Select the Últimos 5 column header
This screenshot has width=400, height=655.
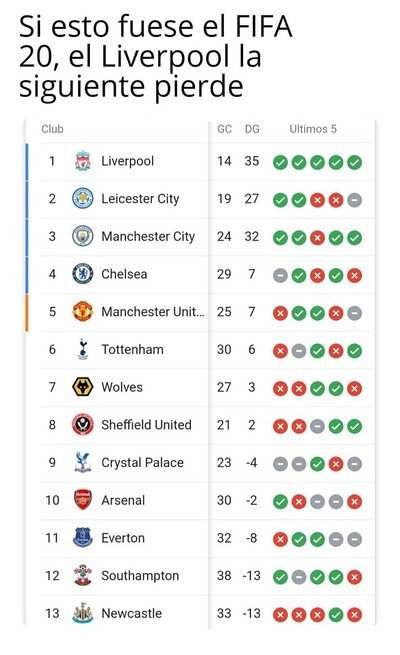(313, 129)
